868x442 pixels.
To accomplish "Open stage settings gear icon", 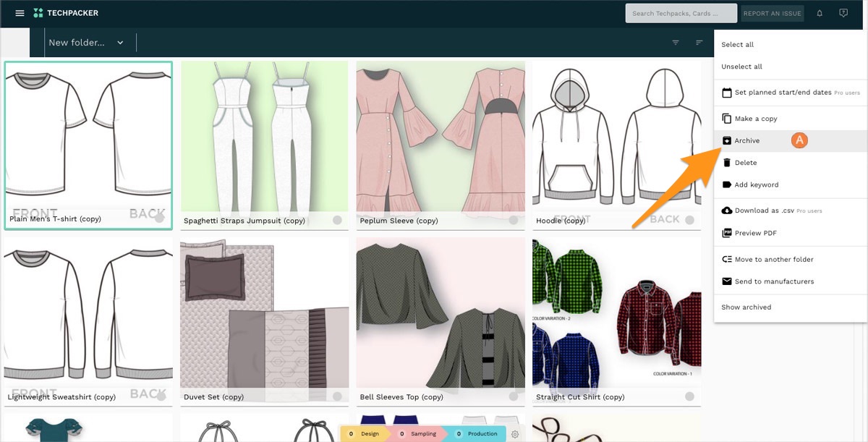I will click(x=515, y=434).
